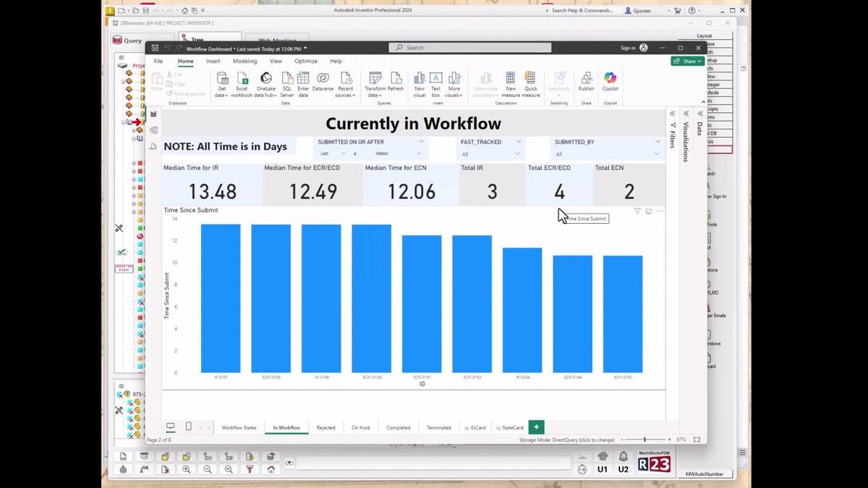Add a new report page
Screen dimensions: 868x488
tap(536, 427)
